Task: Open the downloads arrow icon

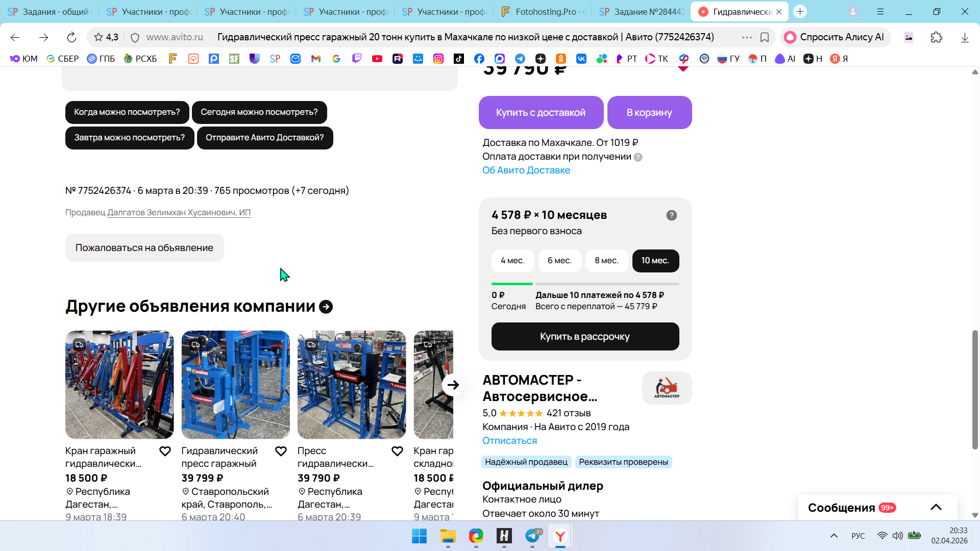Action: [965, 37]
